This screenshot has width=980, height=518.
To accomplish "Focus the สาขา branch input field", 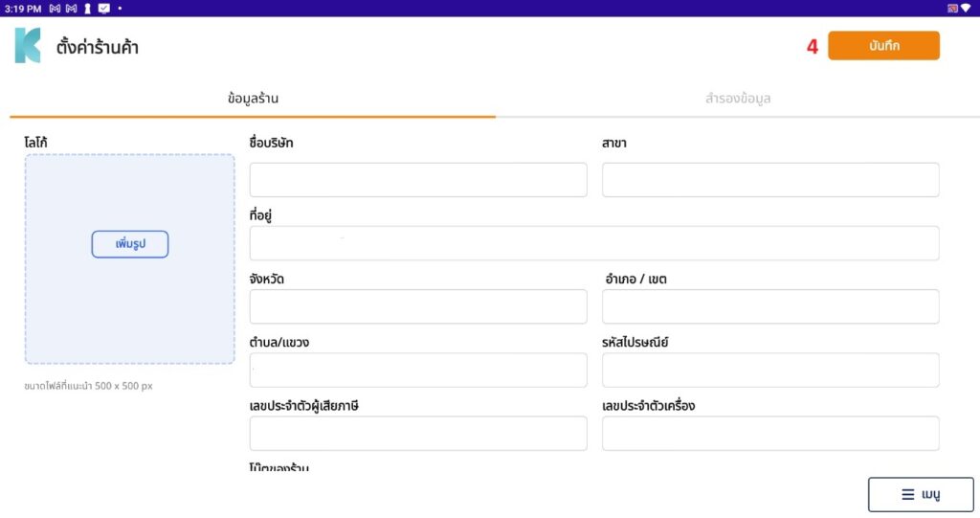I will [x=769, y=180].
